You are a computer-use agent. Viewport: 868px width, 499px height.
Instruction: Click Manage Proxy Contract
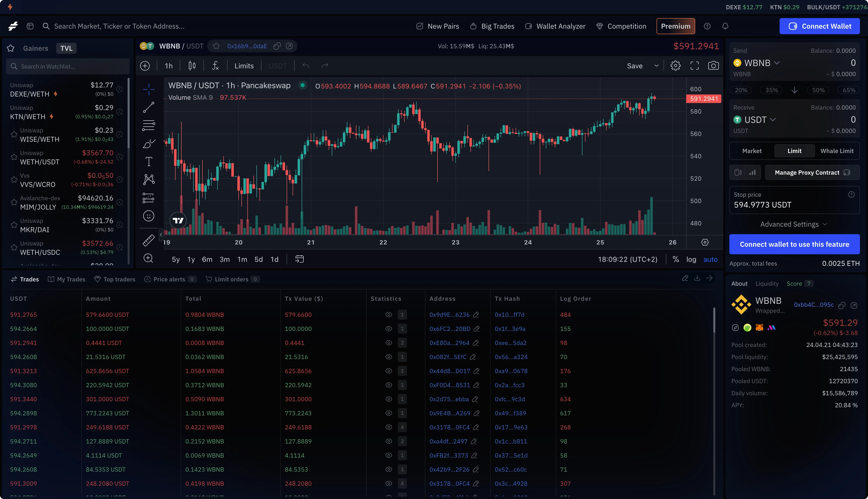(812, 173)
